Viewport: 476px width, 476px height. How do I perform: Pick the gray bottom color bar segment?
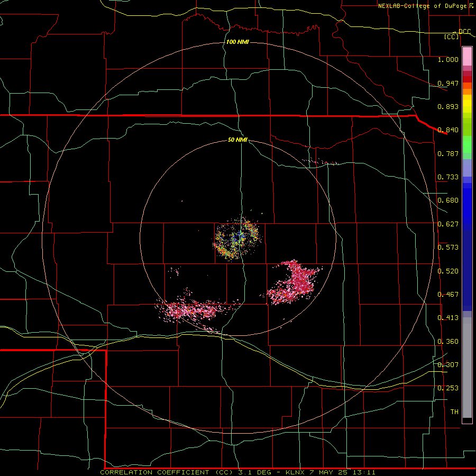click(467, 368)
